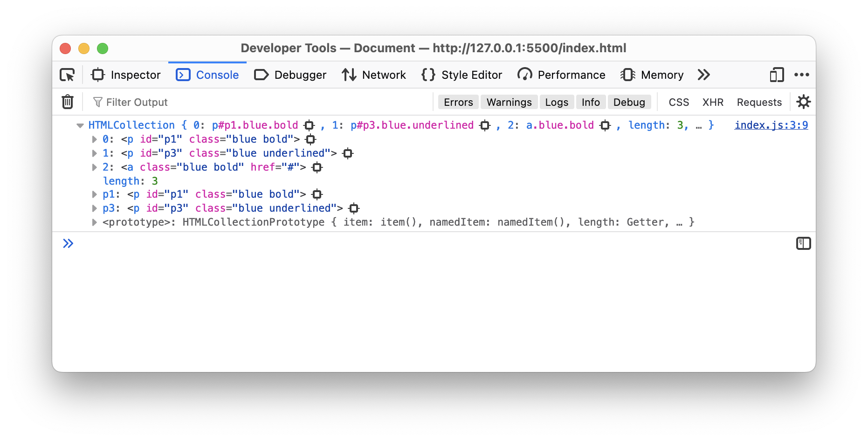Open the Network tab
This screenshot has height=441, width=868.
[x=374, y=75]
